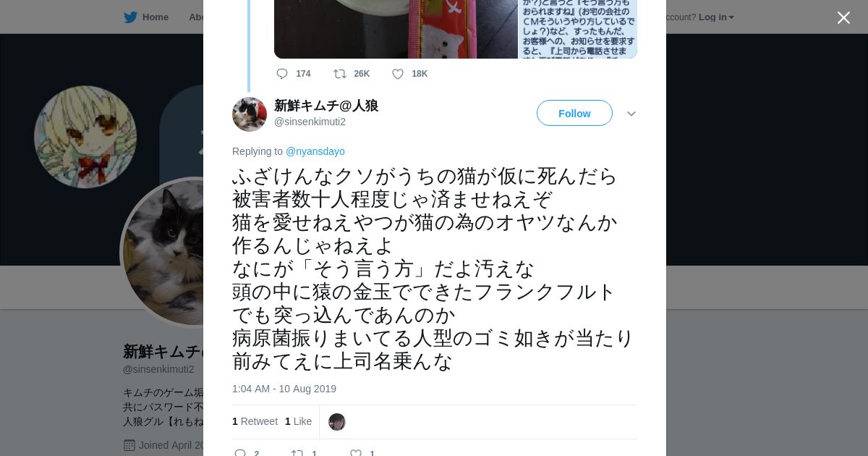Reply to this tweet via bottom reply icon
This screenshot has width=868, height=456.
[x=241, y=453]
